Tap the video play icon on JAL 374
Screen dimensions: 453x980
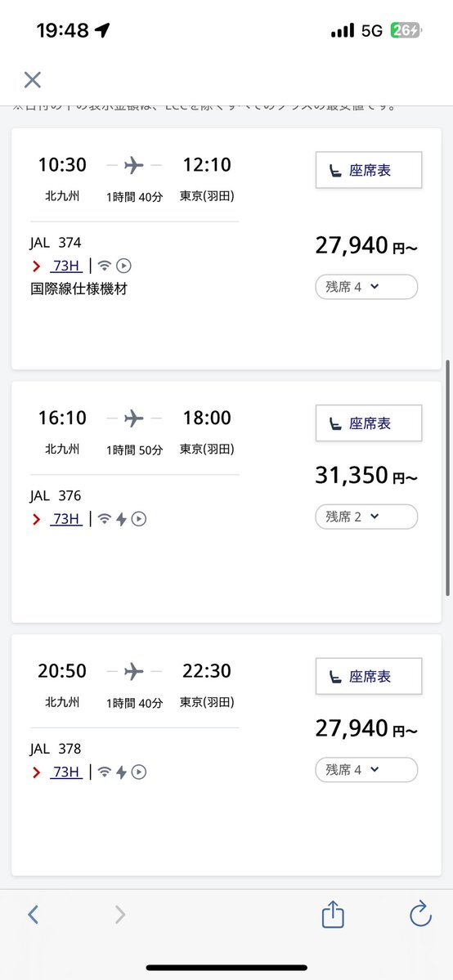pyautogui.click(x=124, y=266)
